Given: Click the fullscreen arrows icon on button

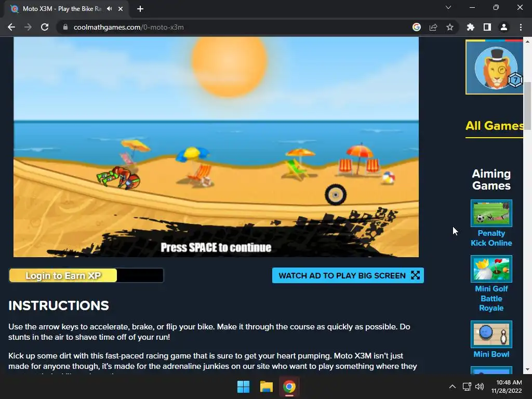Looking at the screenshot, I should tap(415, 275).
